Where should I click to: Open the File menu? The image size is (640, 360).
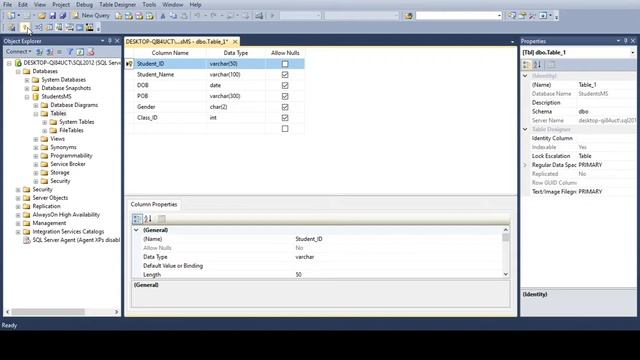7,4
